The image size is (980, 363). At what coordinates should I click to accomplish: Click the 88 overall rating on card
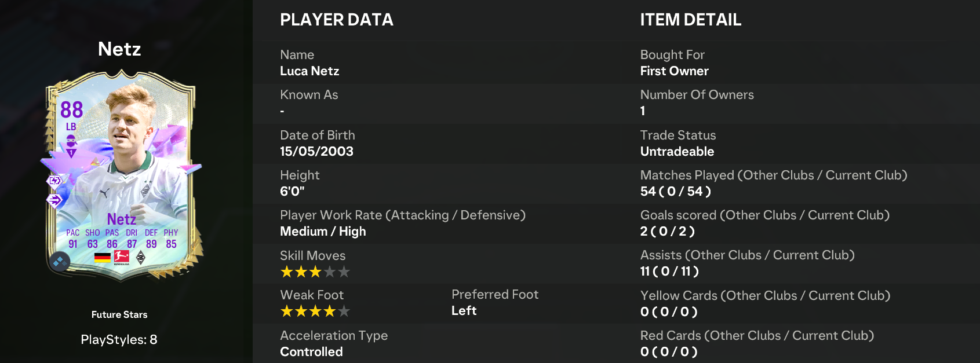pyautogui.click(x=72, y=109)
